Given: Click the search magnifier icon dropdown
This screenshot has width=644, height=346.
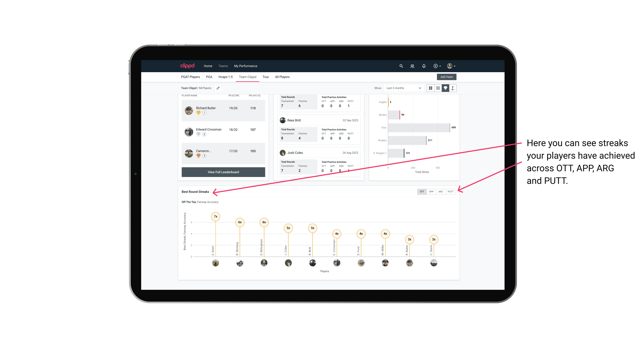Looking at the screenshot, I should click(401, 66).
